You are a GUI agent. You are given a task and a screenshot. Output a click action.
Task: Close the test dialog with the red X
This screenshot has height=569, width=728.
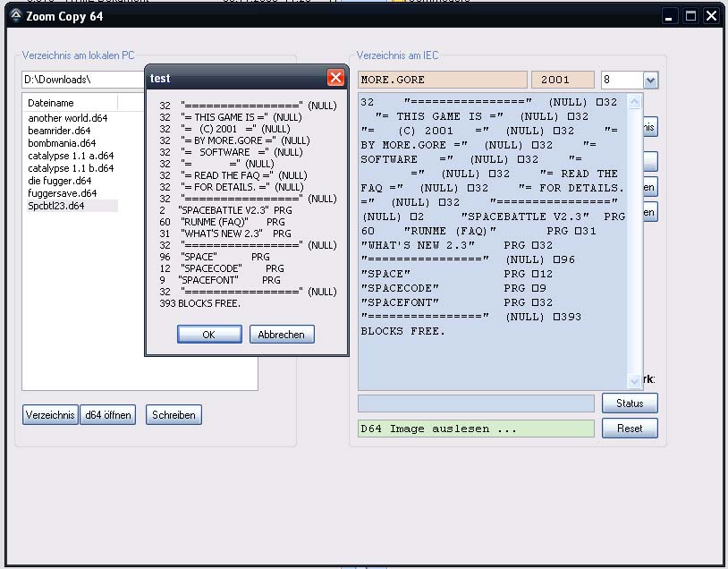click(x=335, y=78)
